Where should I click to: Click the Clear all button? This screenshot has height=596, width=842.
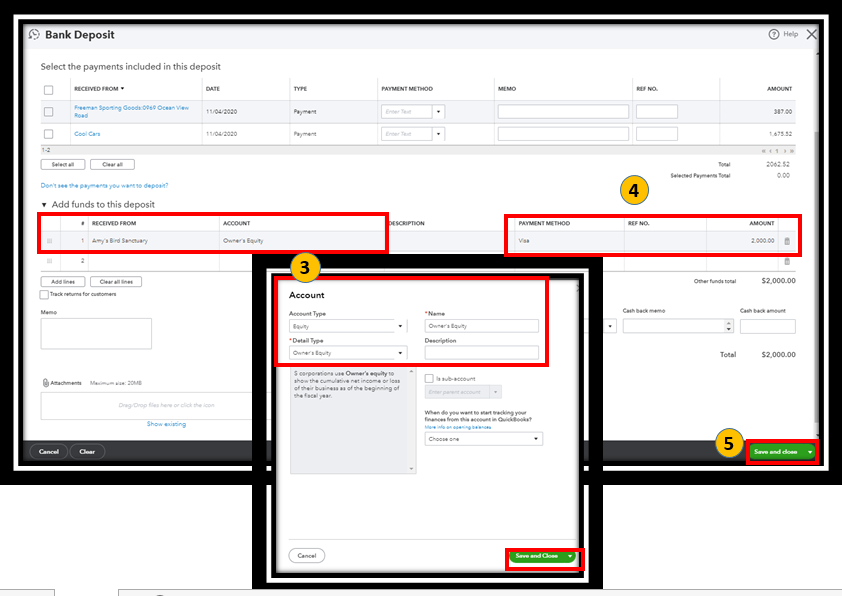[112, 164]
